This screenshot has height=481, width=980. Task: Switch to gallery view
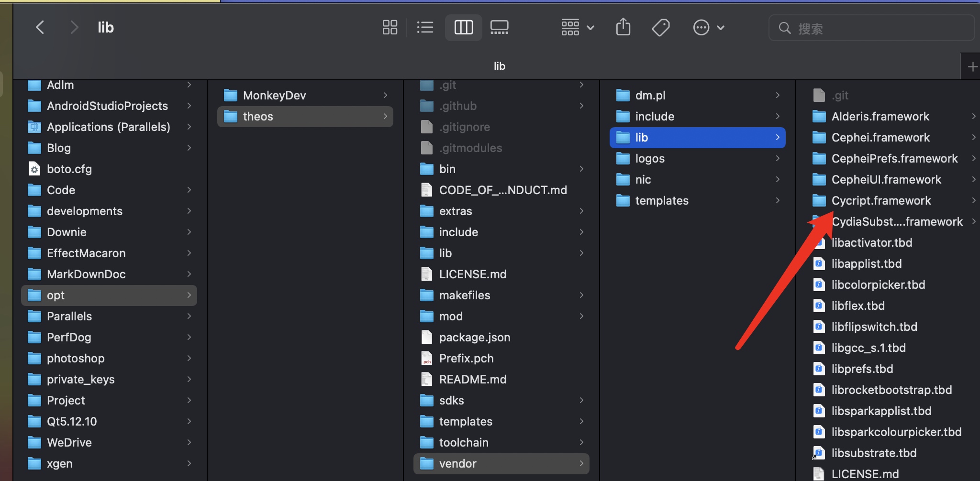pos(500,27)
